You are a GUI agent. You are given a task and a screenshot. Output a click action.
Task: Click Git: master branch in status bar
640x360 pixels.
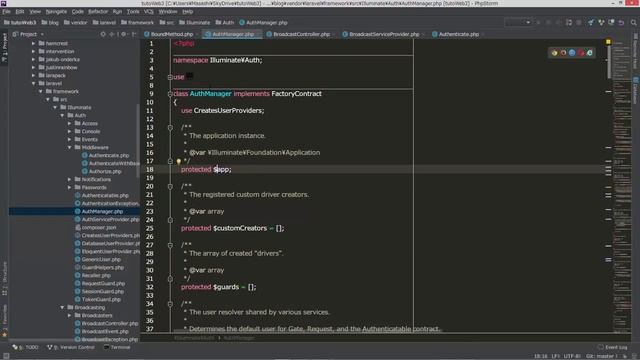pyautogui.click(x=603, y=356)
